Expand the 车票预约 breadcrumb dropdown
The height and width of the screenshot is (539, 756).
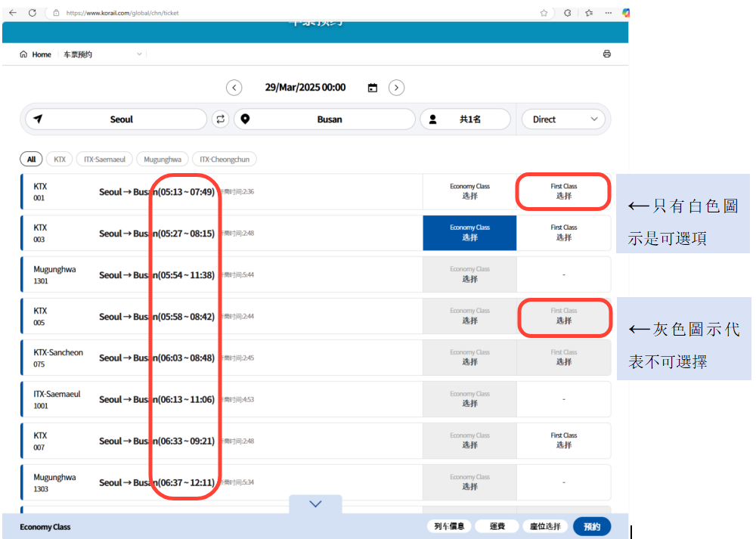click(139, 54)
